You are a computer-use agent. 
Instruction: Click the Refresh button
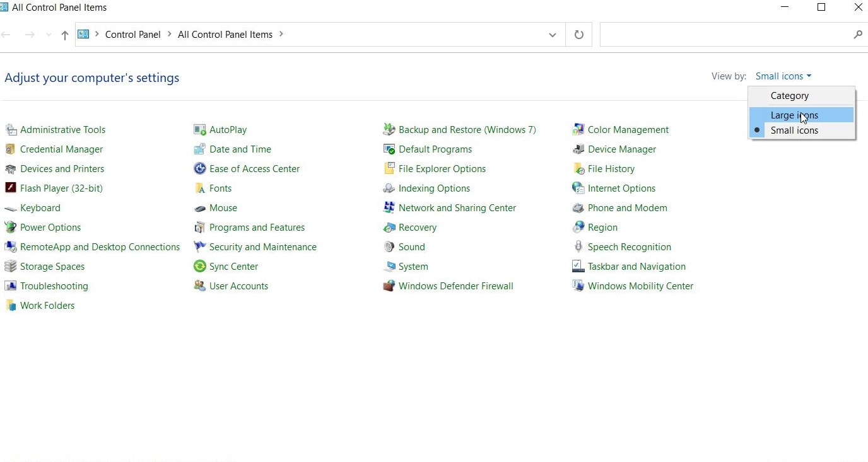click(578, 35)
